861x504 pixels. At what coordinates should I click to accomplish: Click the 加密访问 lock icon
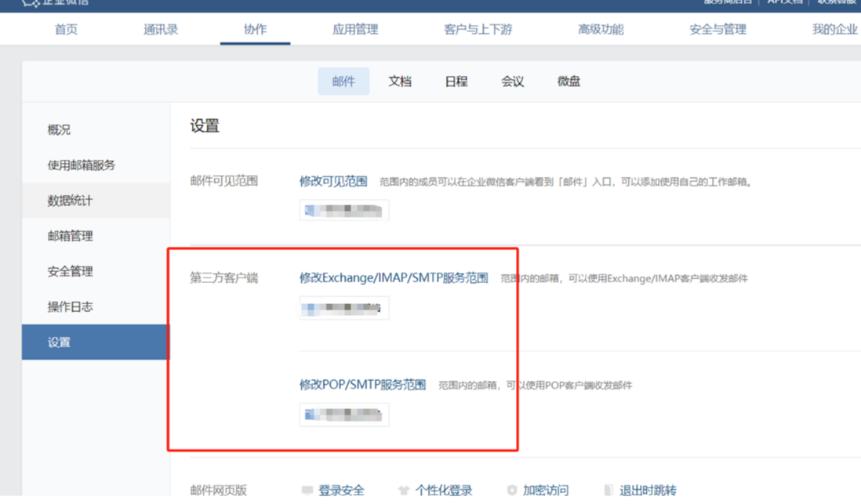[514, 490]
